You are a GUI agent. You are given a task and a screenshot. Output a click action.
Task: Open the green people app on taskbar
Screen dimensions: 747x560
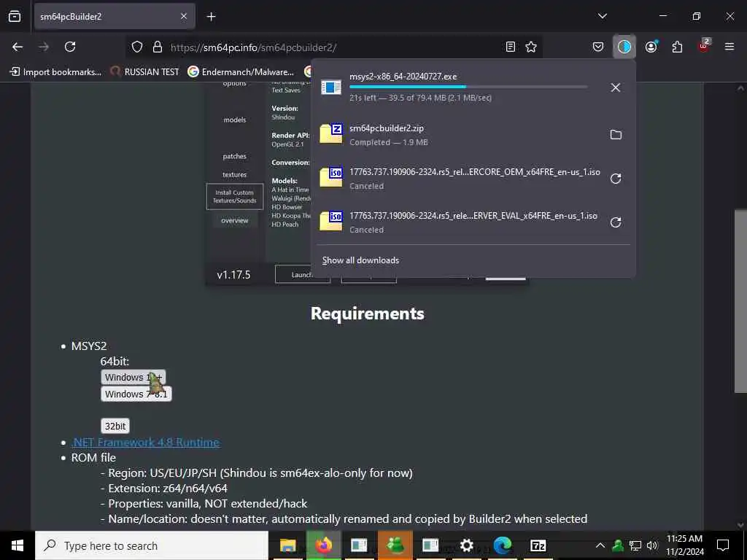395,545
